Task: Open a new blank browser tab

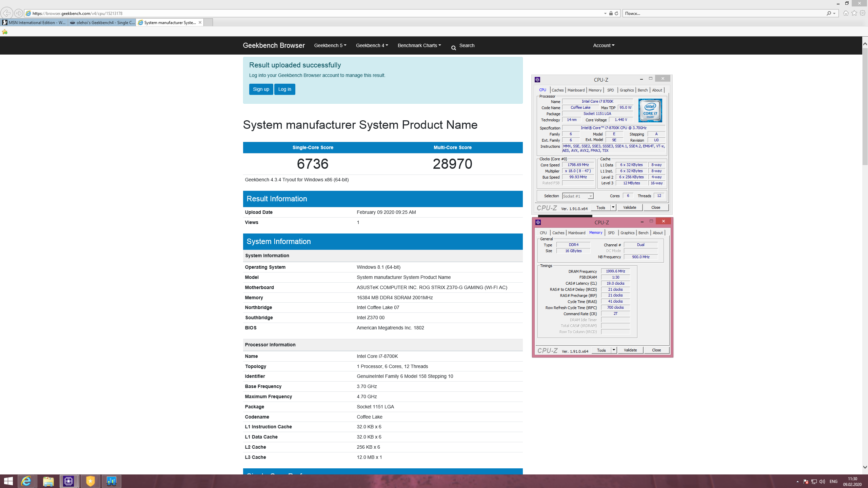Action: tap(208, 22)
